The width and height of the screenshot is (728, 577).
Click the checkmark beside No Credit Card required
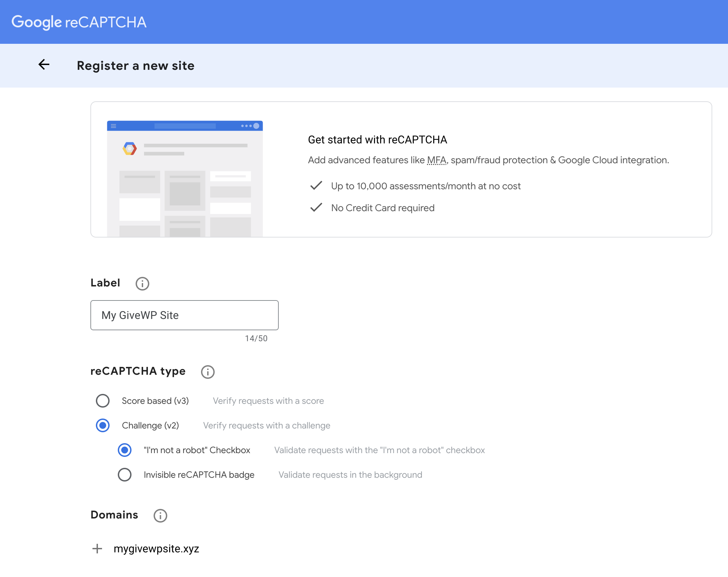tap(316, 207)
